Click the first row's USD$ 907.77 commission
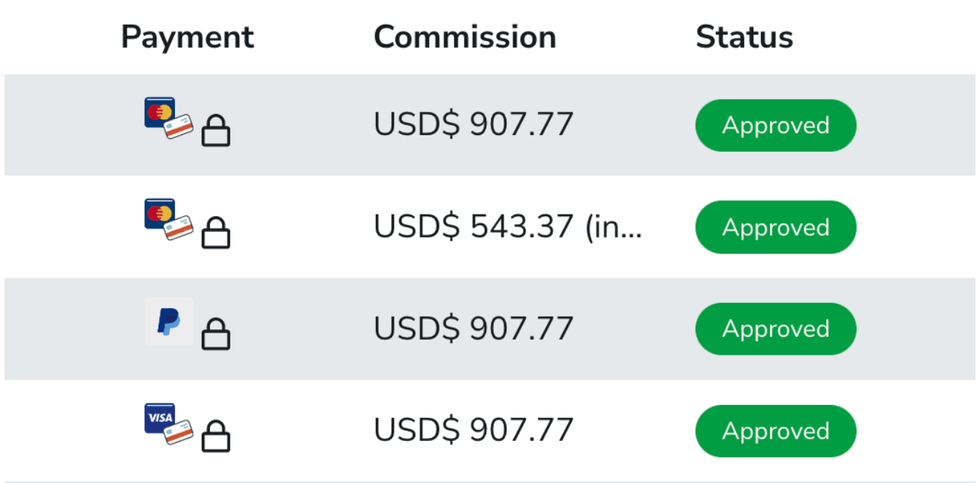 click(473, 125)
